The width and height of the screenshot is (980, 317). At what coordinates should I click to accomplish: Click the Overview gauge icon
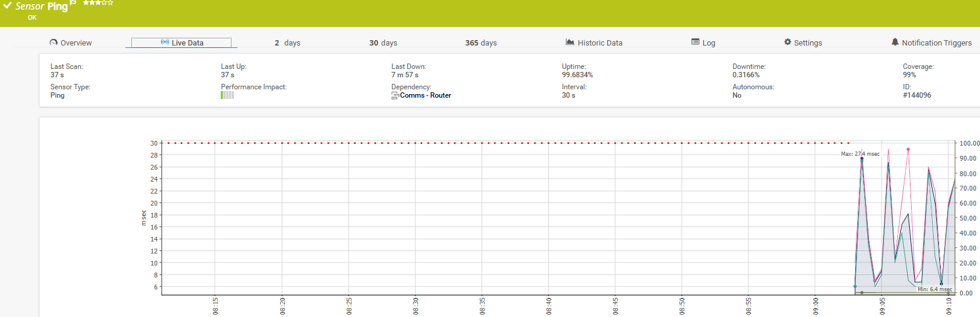[x=53, y=43]
